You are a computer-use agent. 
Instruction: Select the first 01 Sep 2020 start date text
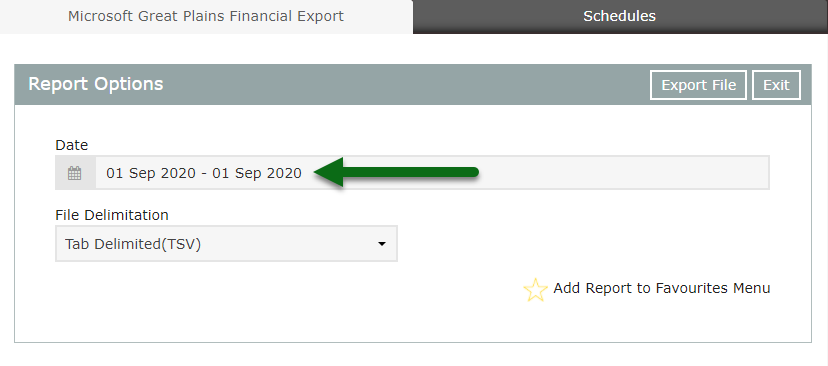point(151,173)
